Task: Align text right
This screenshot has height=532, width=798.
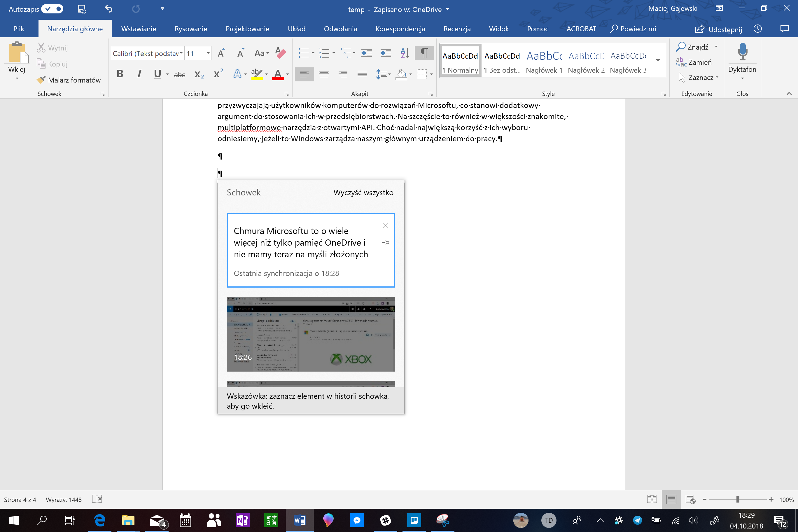Action: [x=343, y=74]
